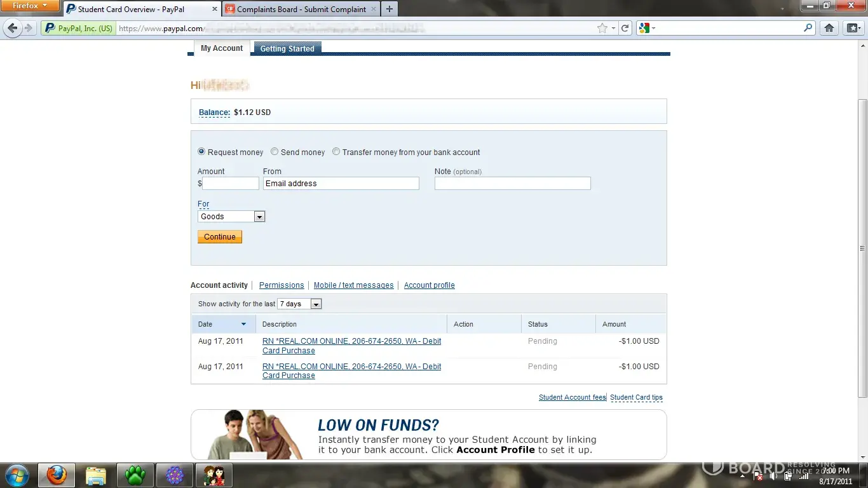Go to the Account profile link
This screenshot has width=868, height=488.
point(430,285)
